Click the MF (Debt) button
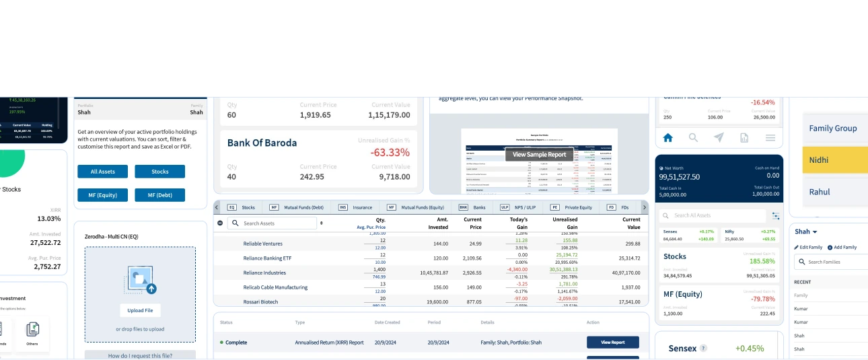This screenshot has width=868, height=360. click(x=159, y=195)
